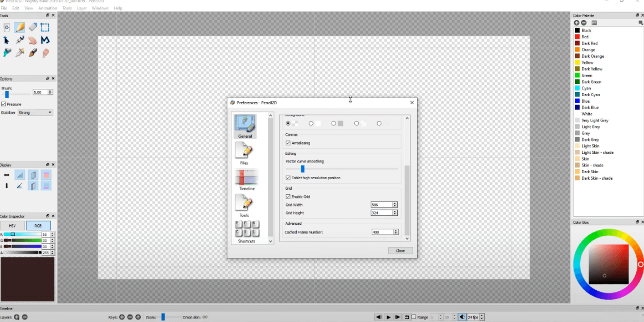This screenshot has height=322, width=644.
Task: Open the Layer menu
Action: click(82, 8)
